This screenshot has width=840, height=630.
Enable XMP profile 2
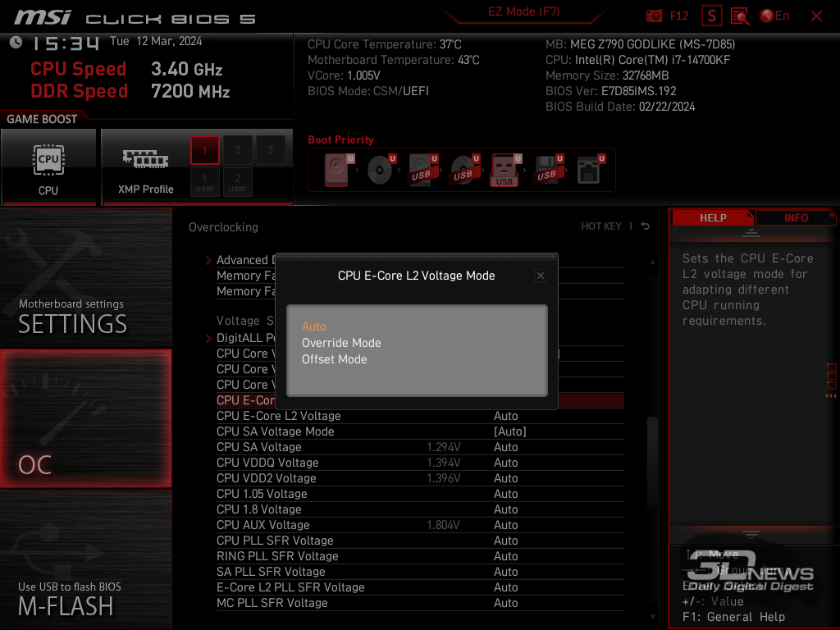237,150
